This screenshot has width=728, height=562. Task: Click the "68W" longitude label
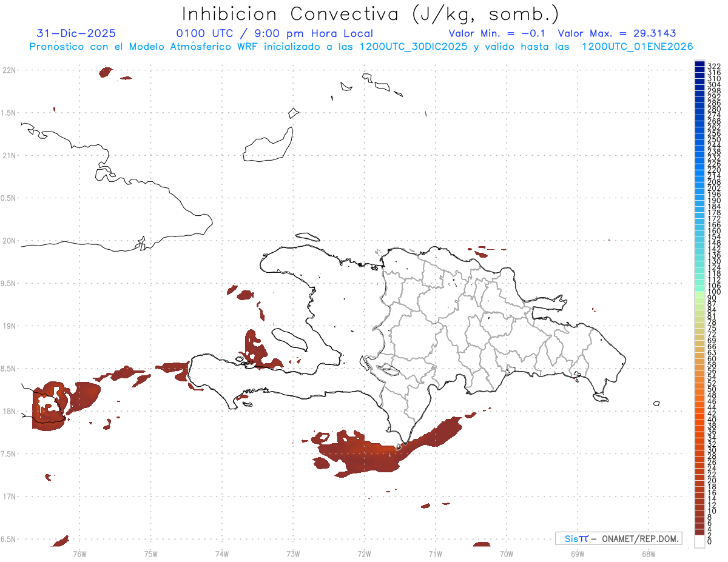pyautogui.click(x=649, y=554)
